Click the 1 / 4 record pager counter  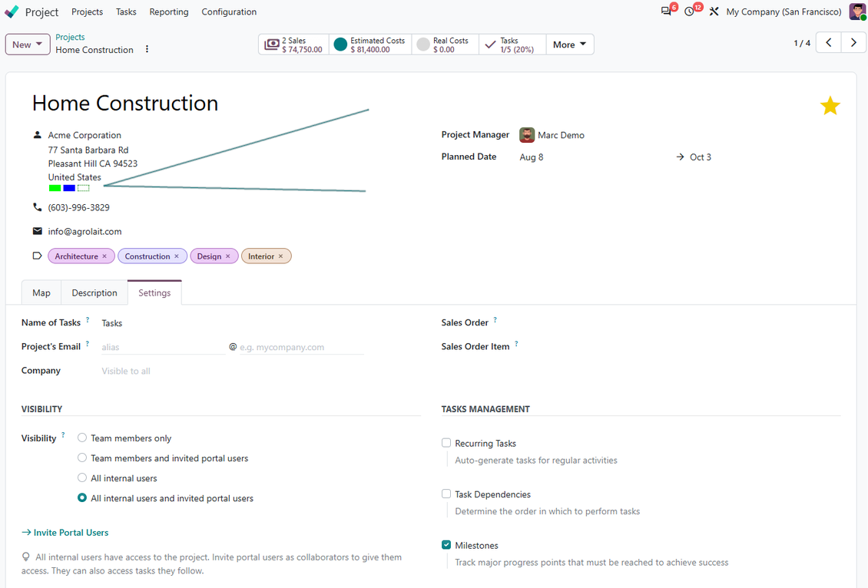(x=802, y=42)
